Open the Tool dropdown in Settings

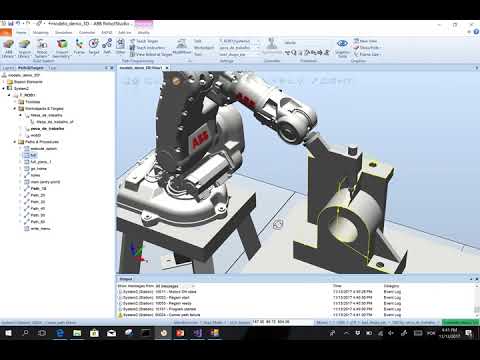point(239,54)
